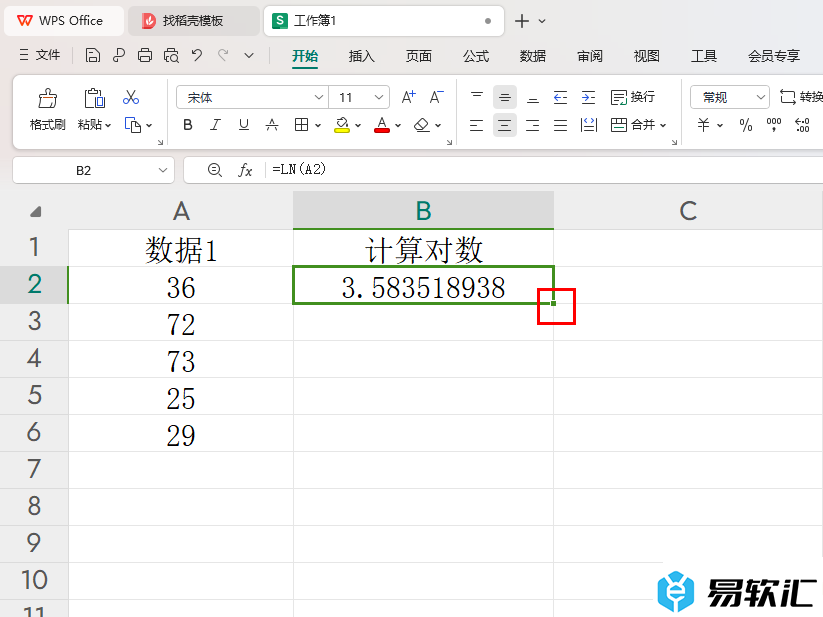This screenshot has height=617, width=823.
Task: Switch to the View (视图) tab
Action: point(647,56)
